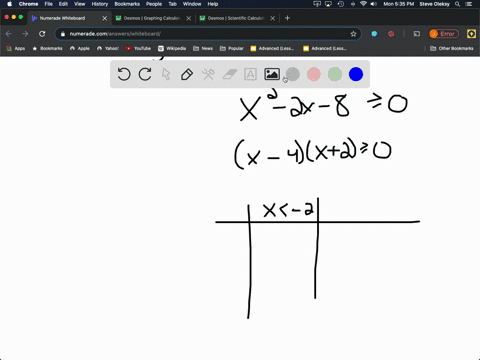Screen dimensions: 480x360
Task: Open the Window menu
Action: click(192, 4)
